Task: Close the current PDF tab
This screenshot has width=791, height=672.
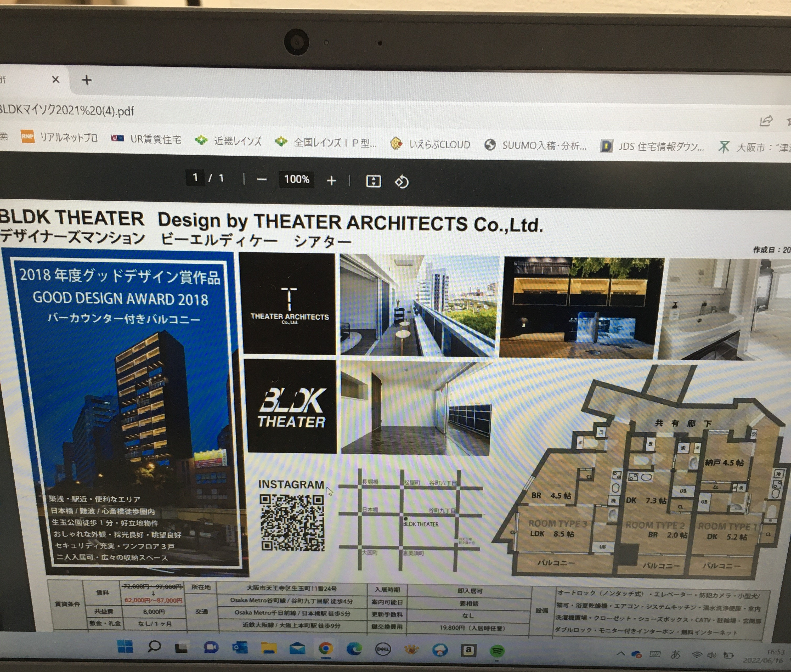Action: point(56,80)
